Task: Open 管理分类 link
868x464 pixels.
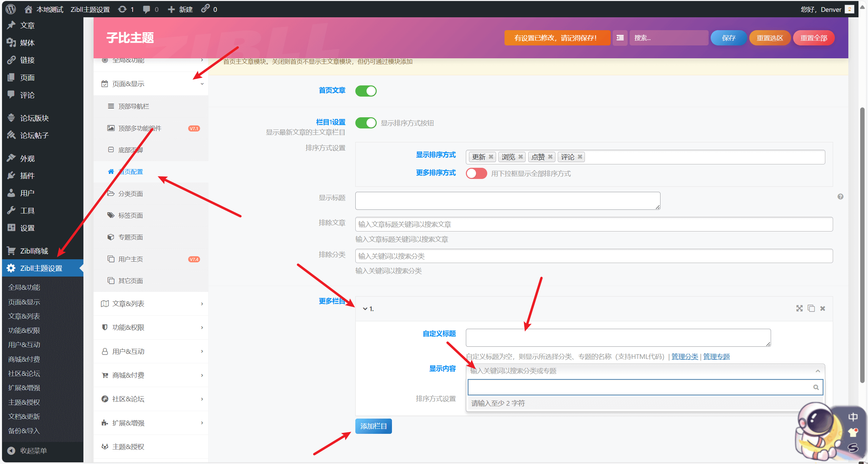Action: click(x=685, y=357)
